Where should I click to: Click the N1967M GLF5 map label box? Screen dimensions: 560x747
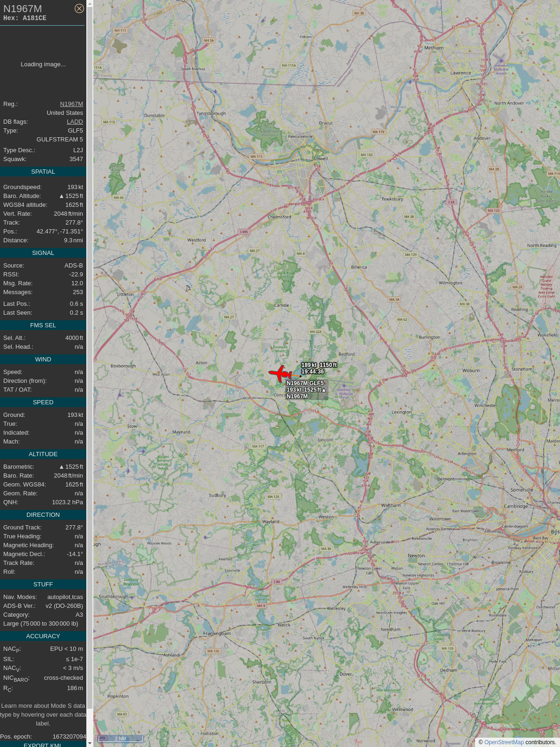coord(306,390)
